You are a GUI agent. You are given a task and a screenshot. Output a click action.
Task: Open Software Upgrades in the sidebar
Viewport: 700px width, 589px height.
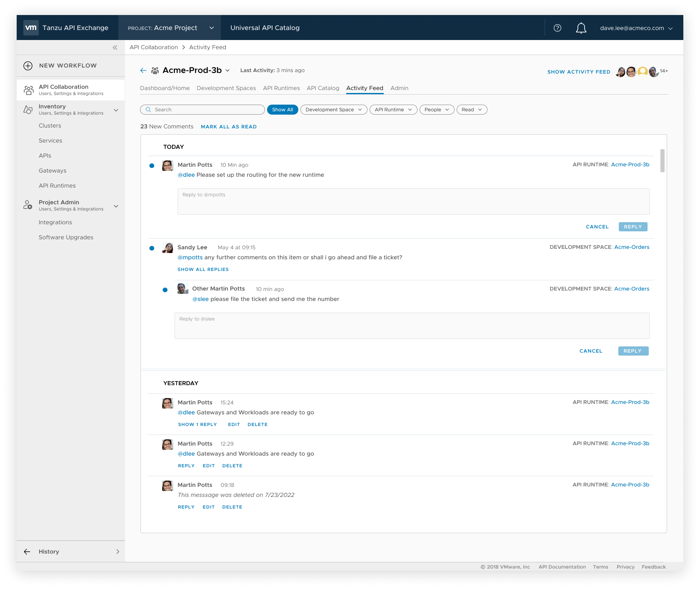pos(66,237)
